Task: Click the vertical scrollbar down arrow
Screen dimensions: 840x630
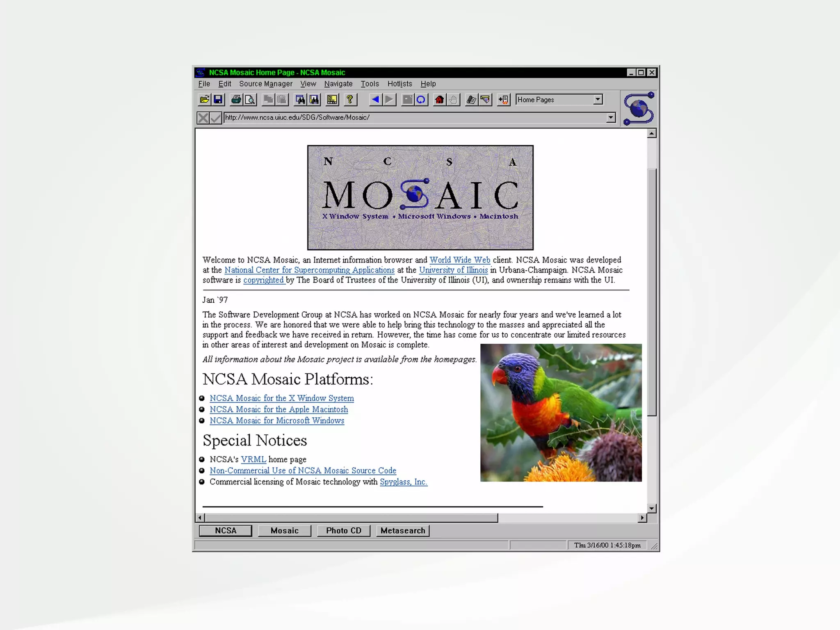Action: 652,509
